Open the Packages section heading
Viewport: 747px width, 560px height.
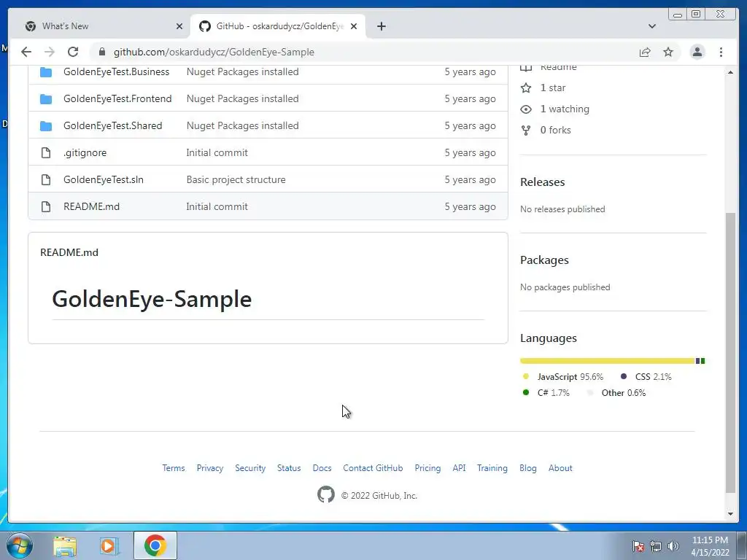[x=544, y=260]
